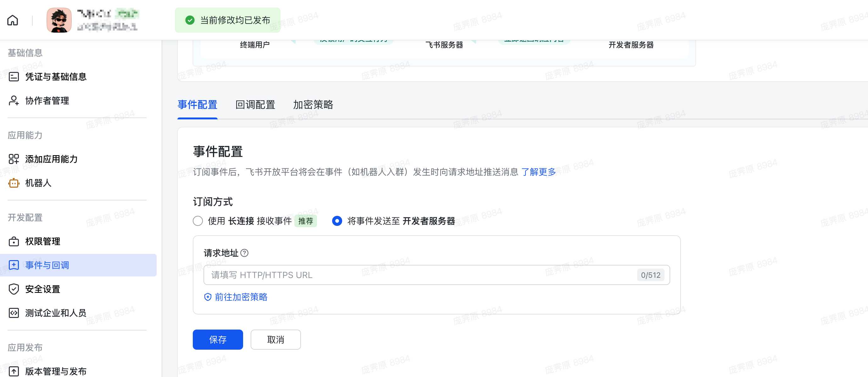
Task: Follow the 前往加密策略 link
Action: click(241, 297)
